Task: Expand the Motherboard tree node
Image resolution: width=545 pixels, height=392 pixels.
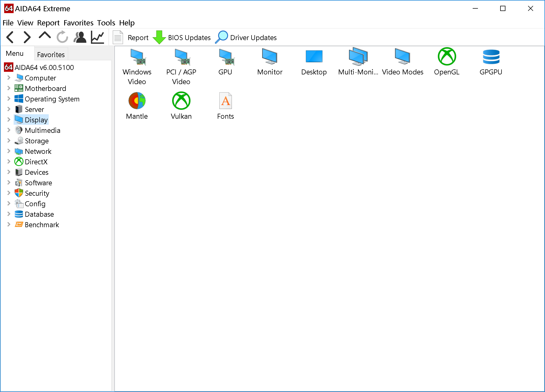Action: (x=9, y=88)
